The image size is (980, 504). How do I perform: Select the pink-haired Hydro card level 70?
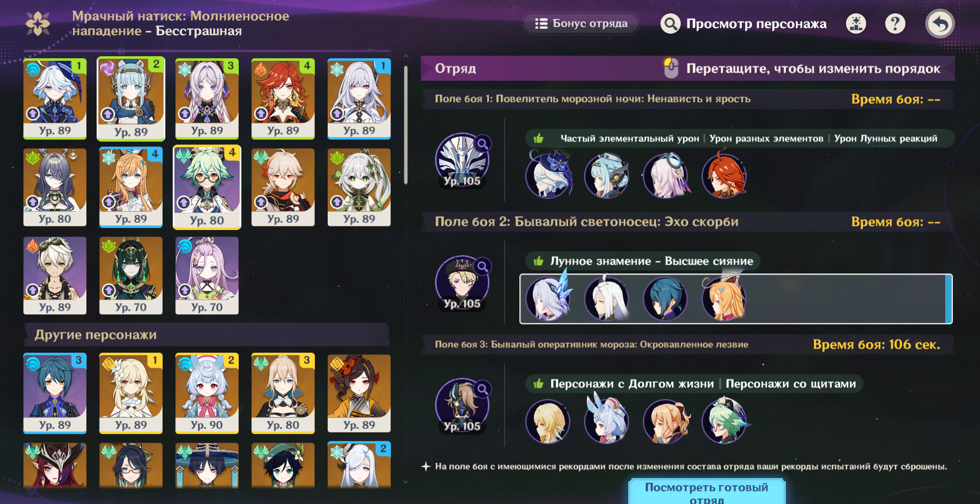(x=207, y=276)
